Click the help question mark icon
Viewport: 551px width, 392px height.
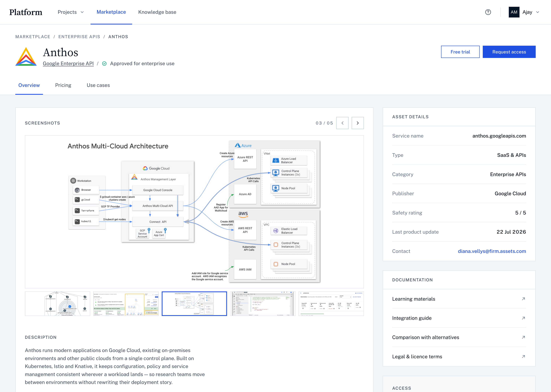click(x=488, y=12)
